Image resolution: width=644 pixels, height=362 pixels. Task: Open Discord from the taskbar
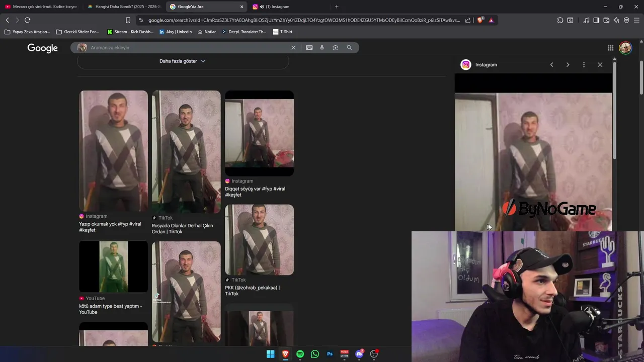(359, 354)
